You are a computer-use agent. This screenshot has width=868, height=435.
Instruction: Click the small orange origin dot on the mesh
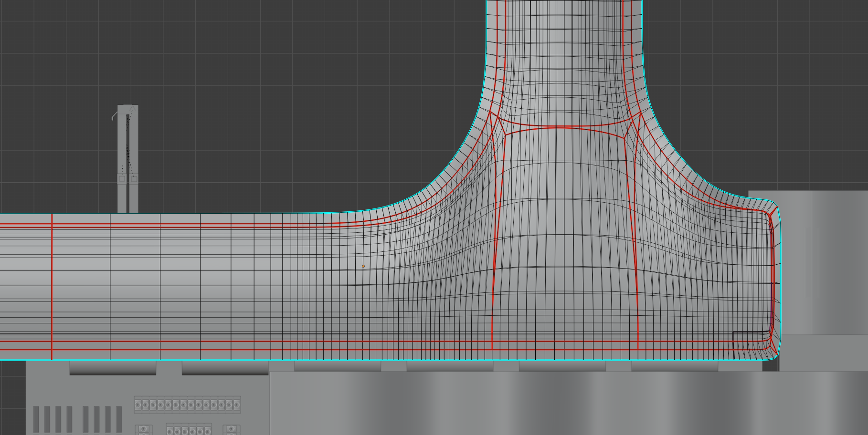coord(363,266)
